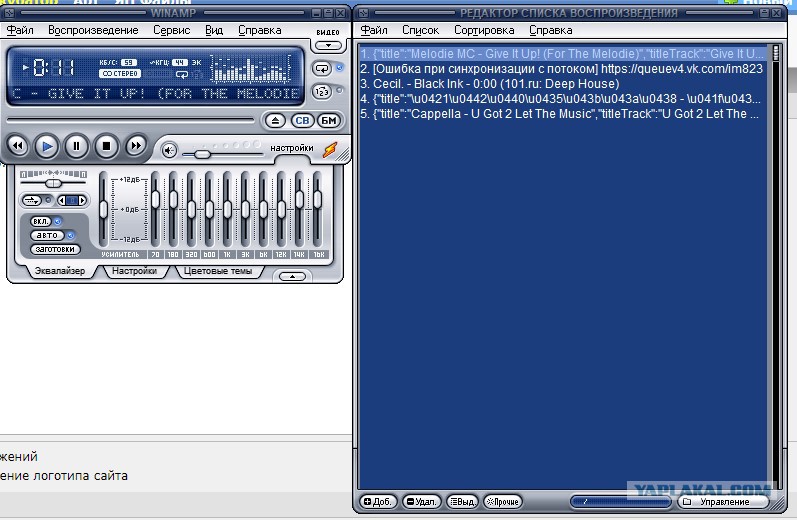
Task: Click the volume slider handle
Action: pyautogui.click(x=202, y=154)
